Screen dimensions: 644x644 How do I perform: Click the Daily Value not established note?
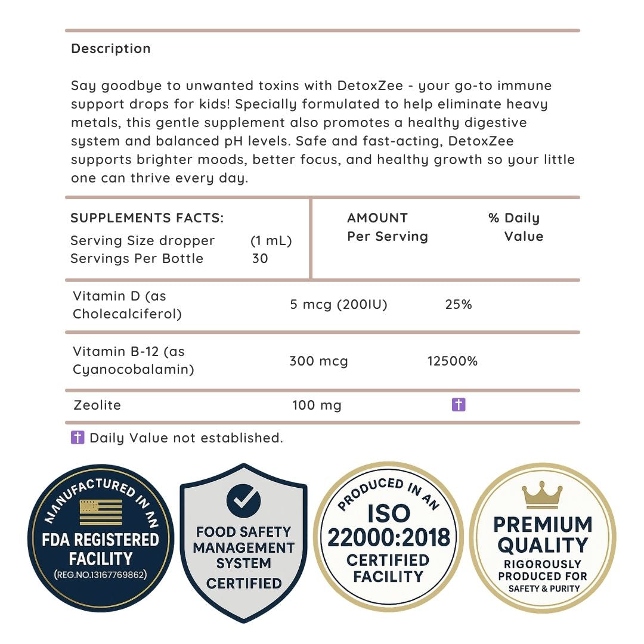click(x=186, y=438)
